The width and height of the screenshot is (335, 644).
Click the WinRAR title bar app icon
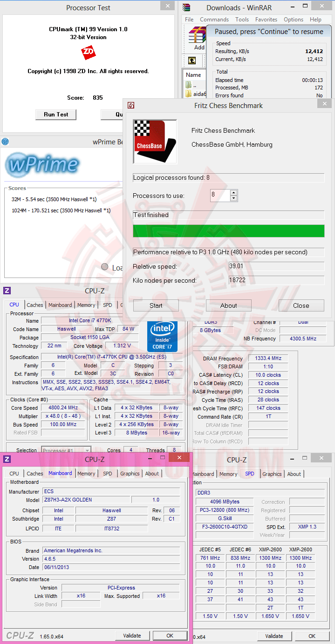tap(186, 7)
